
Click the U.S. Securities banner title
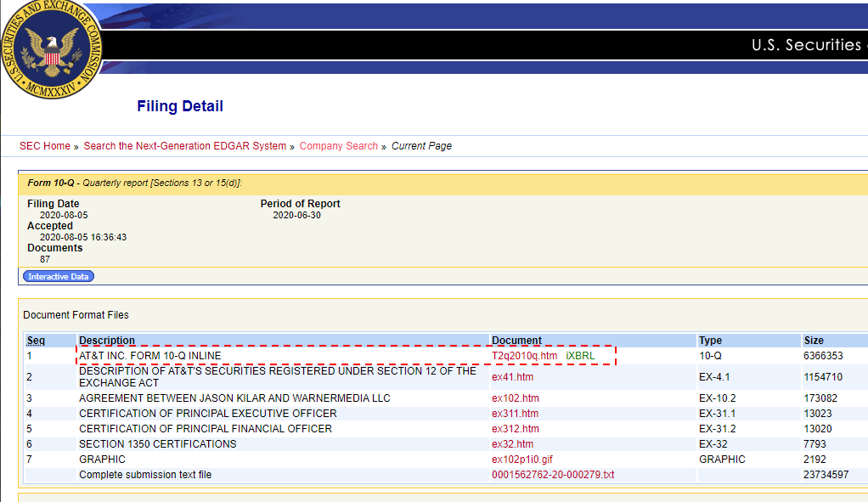[x=807, y=45]
